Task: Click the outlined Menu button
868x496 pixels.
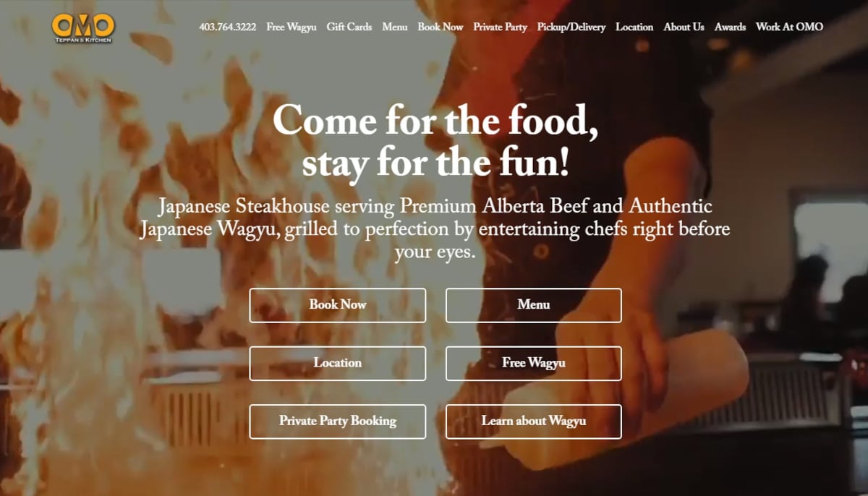Action: point(534,305)
